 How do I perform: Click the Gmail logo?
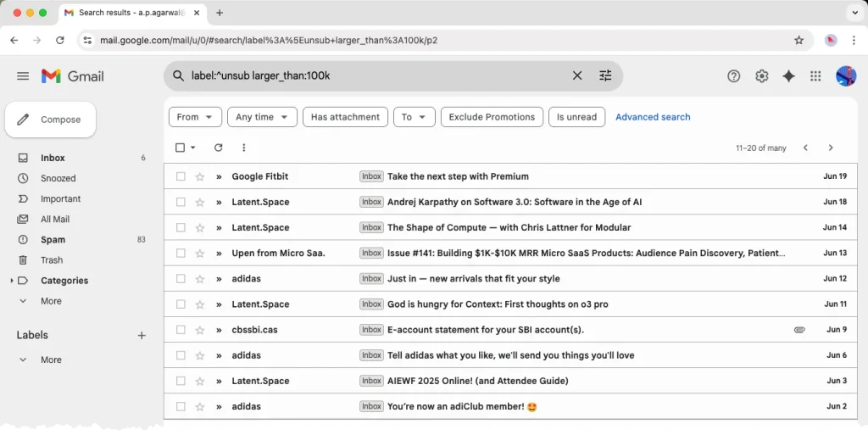tap(73, 76)
